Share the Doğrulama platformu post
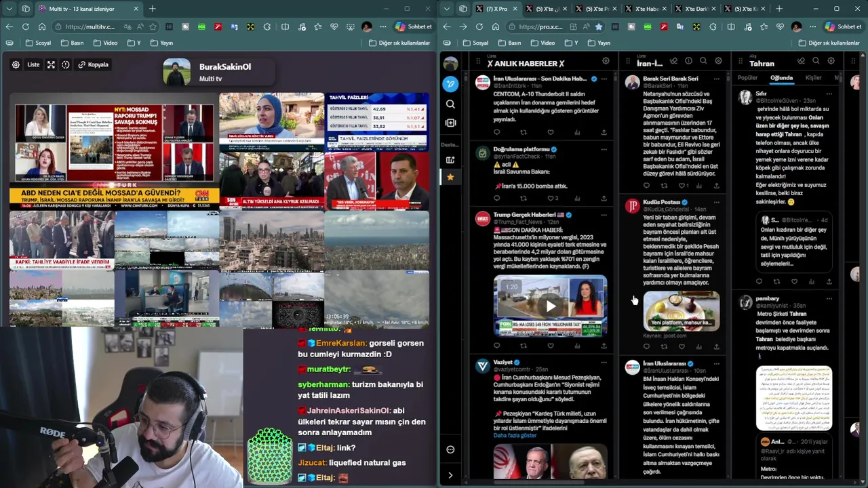The width and height of the screenshot is (868, 488). [x=604, y=199]
